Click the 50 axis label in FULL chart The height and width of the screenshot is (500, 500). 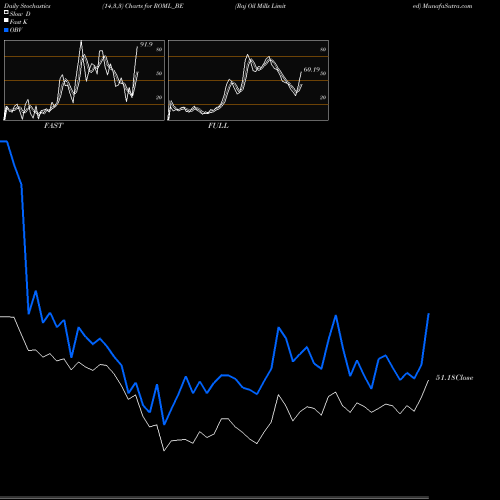323,73
